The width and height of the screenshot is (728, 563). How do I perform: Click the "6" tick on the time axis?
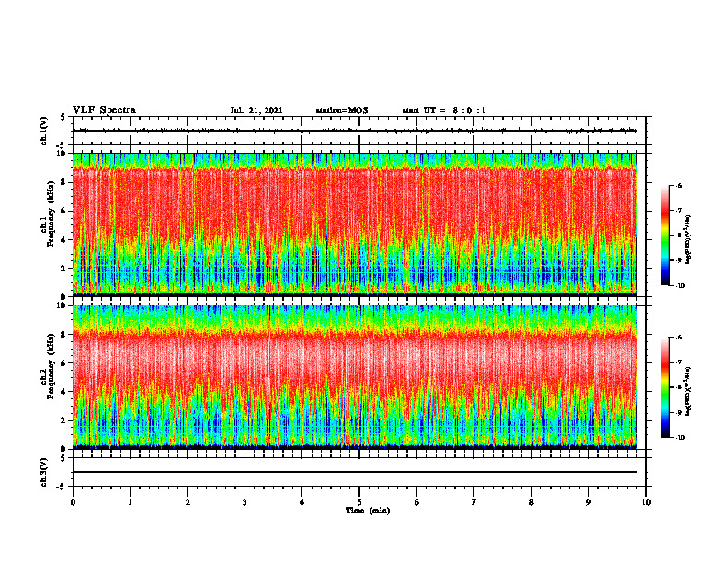click(417, 502)
